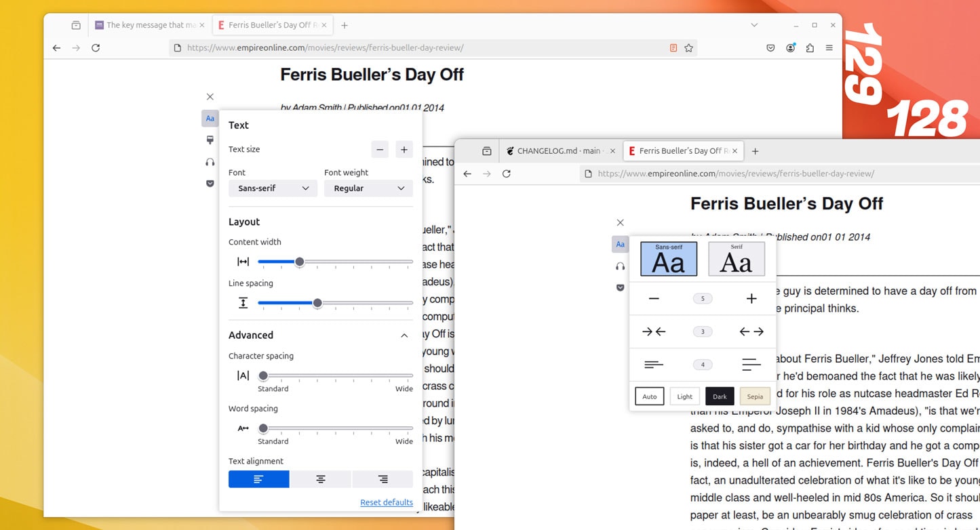Open Pocket icon in left window toolbar
The width and height of the screenshot is (980, 530).
770,48
